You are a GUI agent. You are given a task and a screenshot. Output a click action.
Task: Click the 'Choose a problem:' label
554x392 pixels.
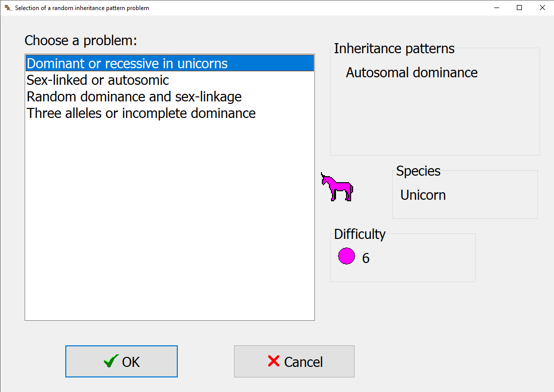(x=81, y=41)
